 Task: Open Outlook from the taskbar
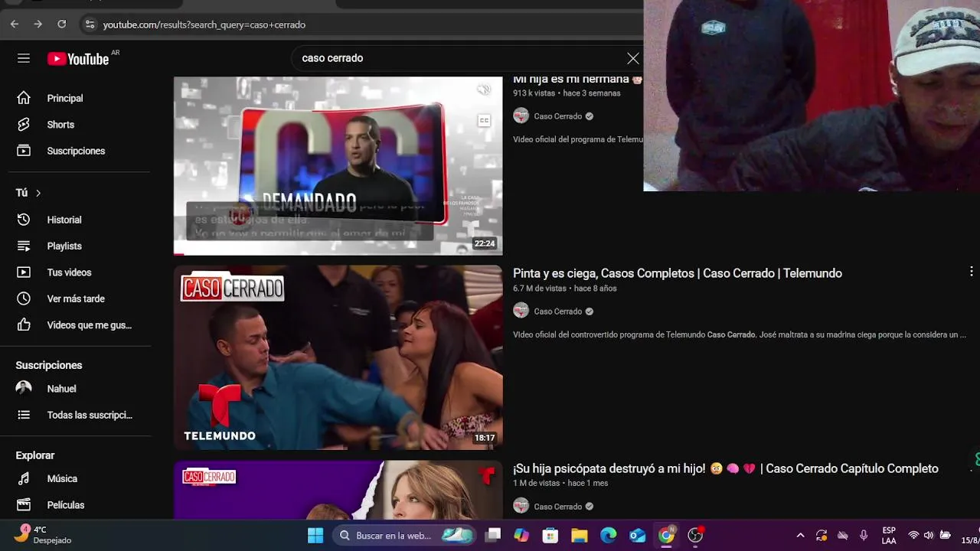(638, 535)
